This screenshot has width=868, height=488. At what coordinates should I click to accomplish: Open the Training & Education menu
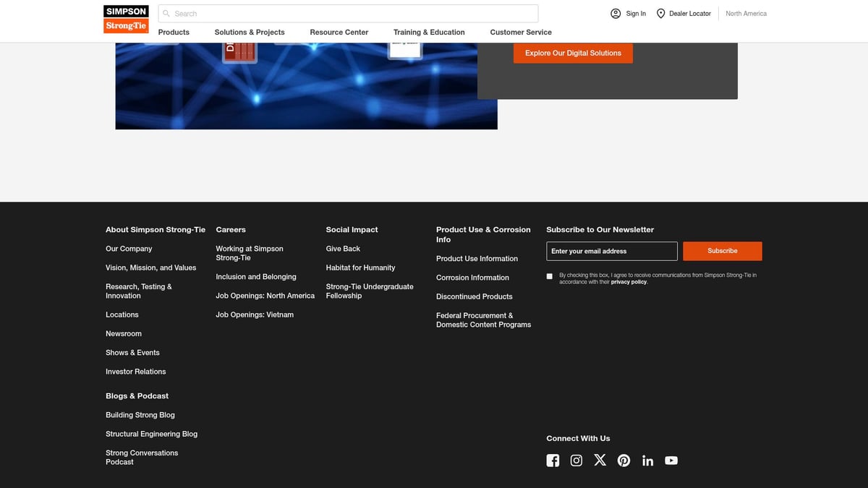429,33
